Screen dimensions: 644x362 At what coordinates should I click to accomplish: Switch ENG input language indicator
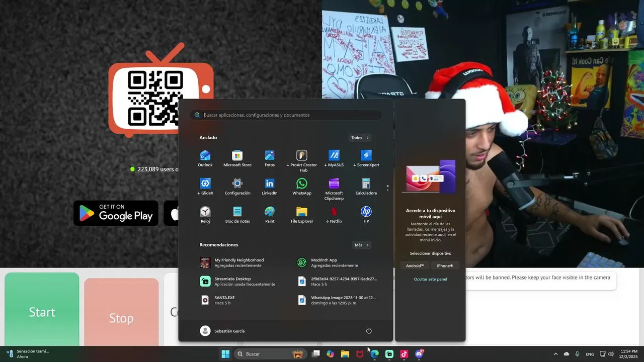click(590, 354)
